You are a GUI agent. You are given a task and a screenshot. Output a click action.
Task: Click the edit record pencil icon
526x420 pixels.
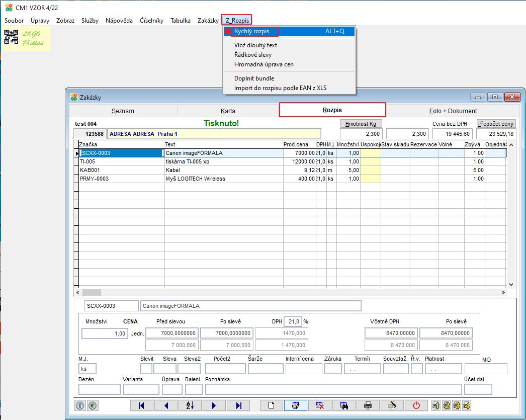pyautogui.click(x=296, y=405)
